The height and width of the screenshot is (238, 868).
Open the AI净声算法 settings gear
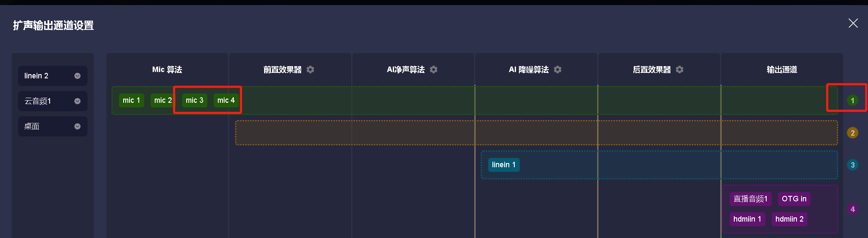[434, 70]
